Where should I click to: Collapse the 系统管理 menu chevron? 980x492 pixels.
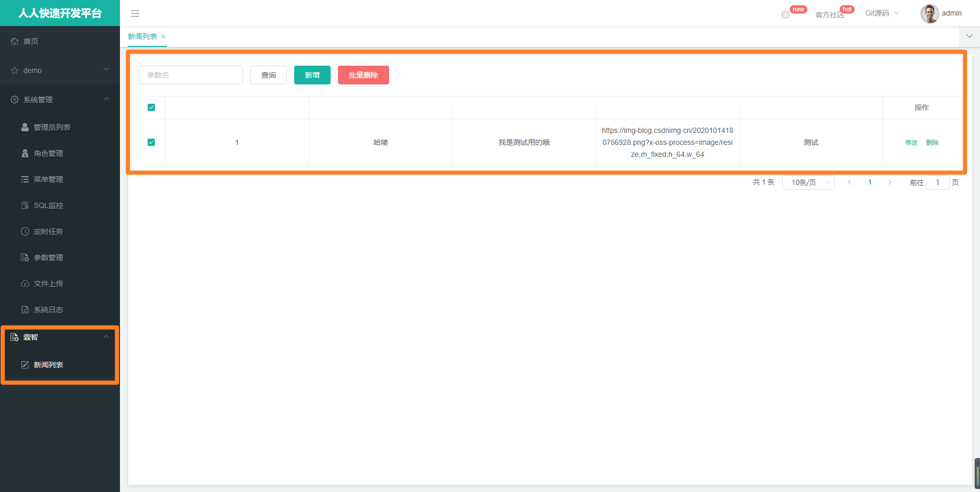[106, 99]
